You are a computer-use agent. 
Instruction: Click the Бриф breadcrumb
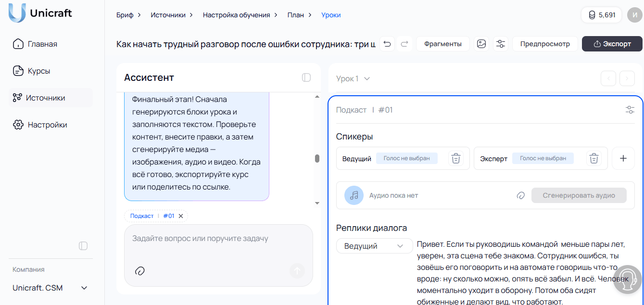[125, 15]
